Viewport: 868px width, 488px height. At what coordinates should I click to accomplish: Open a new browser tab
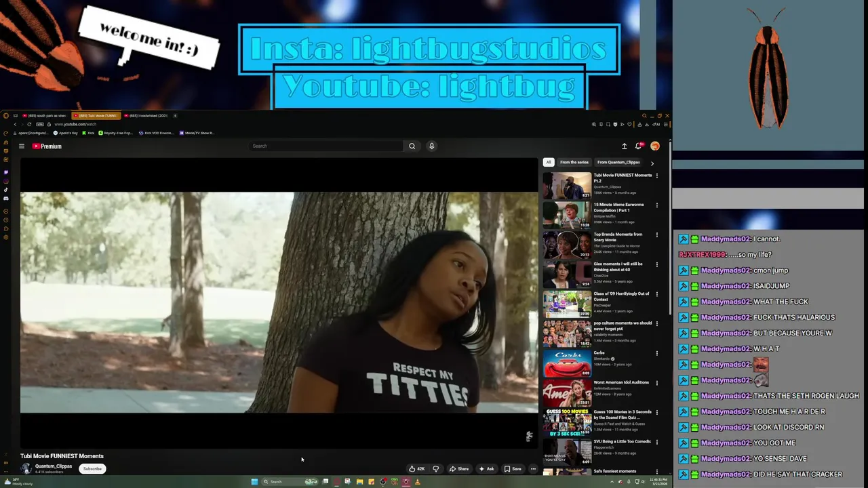click(x=175, y=116)
